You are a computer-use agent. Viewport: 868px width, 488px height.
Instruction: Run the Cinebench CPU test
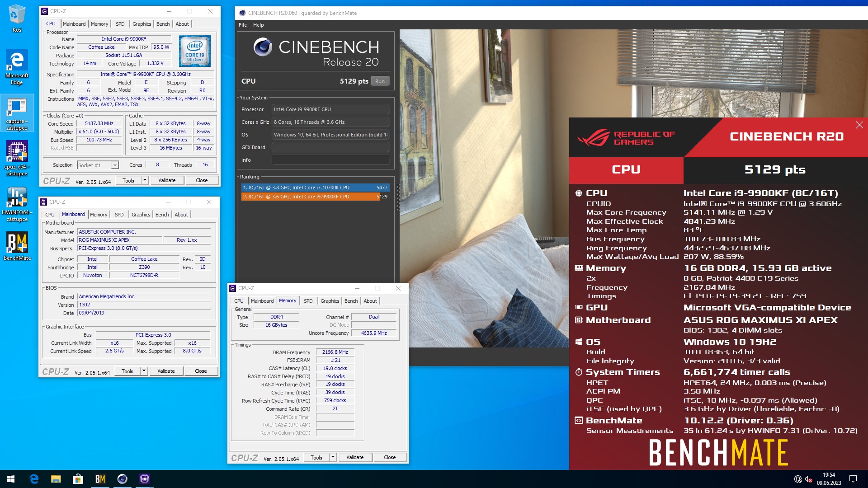380,81
